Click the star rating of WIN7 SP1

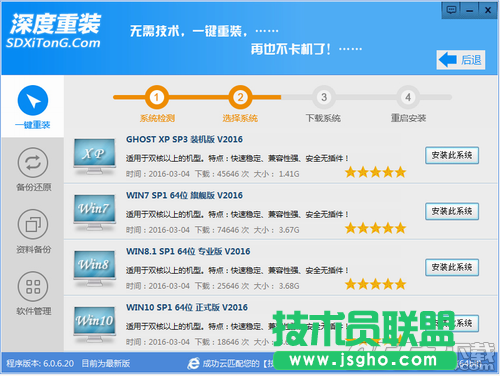click(376, 228)
